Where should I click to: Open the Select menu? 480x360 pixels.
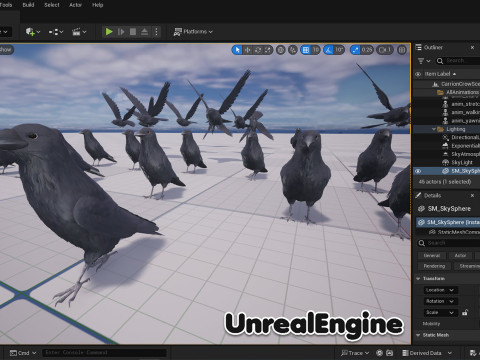click(52, 5)
